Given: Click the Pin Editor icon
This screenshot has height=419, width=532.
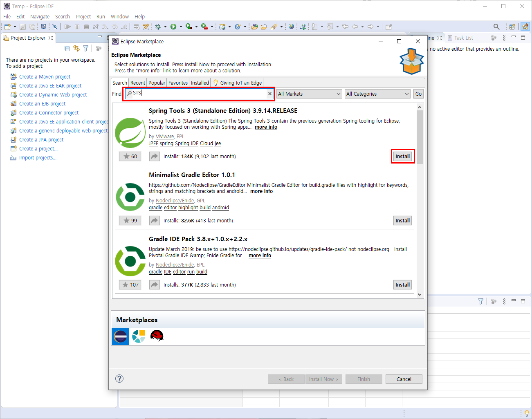Looking at the screenshot, I should (x=388, y=27).
